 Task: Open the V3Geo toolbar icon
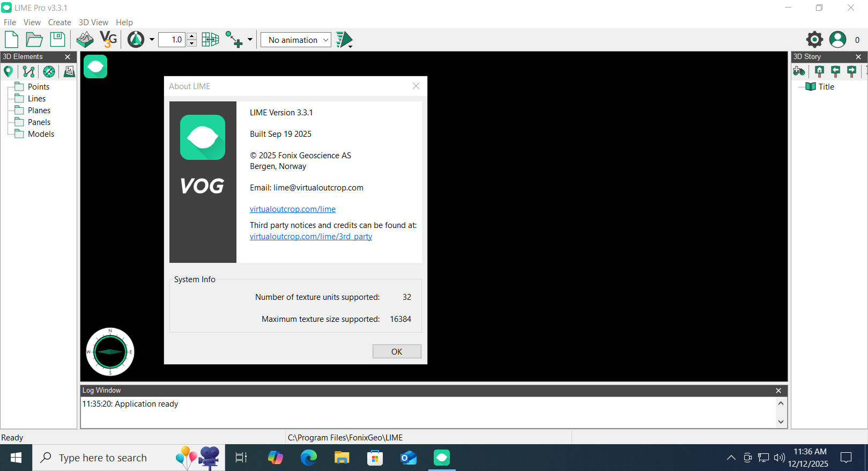click(108, 40)
